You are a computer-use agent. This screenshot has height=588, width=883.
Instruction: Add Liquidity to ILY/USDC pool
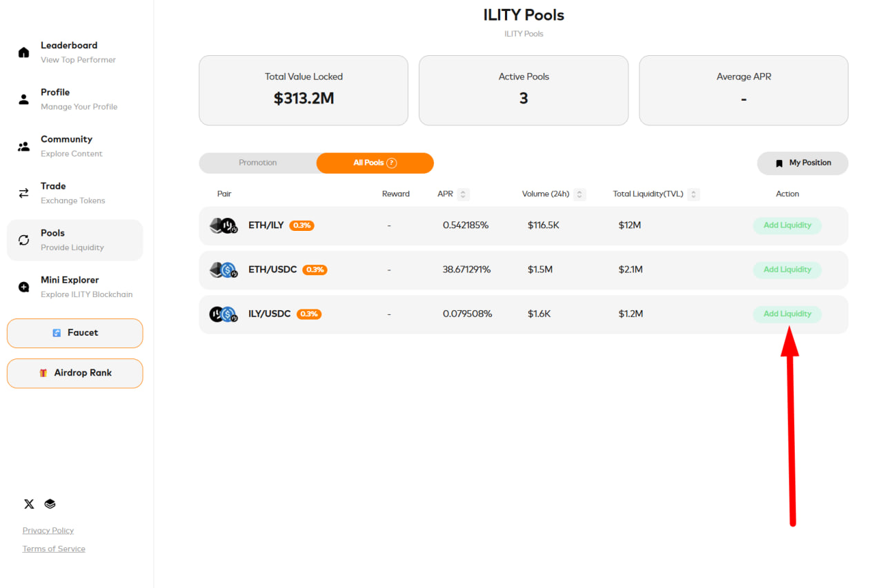[x=787, y=314]
